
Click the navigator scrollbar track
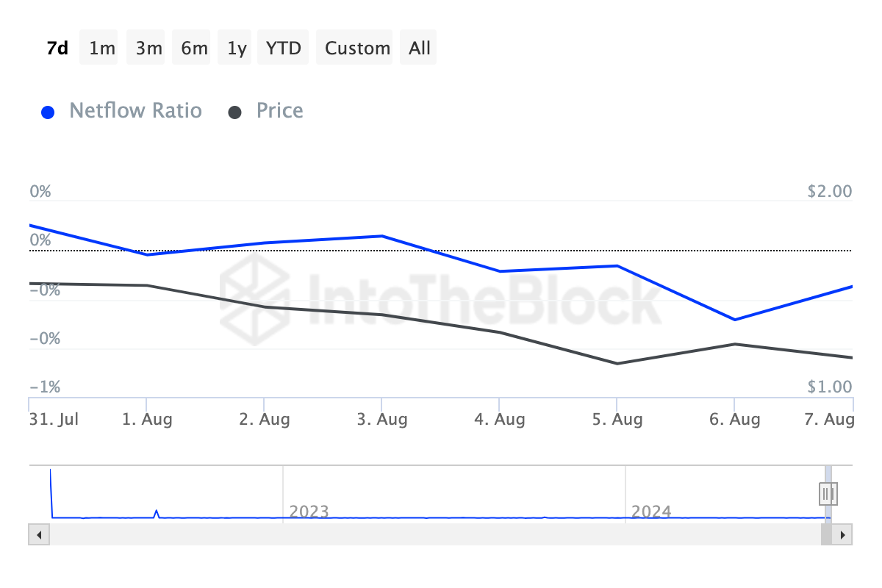click(x=434, y=534)
